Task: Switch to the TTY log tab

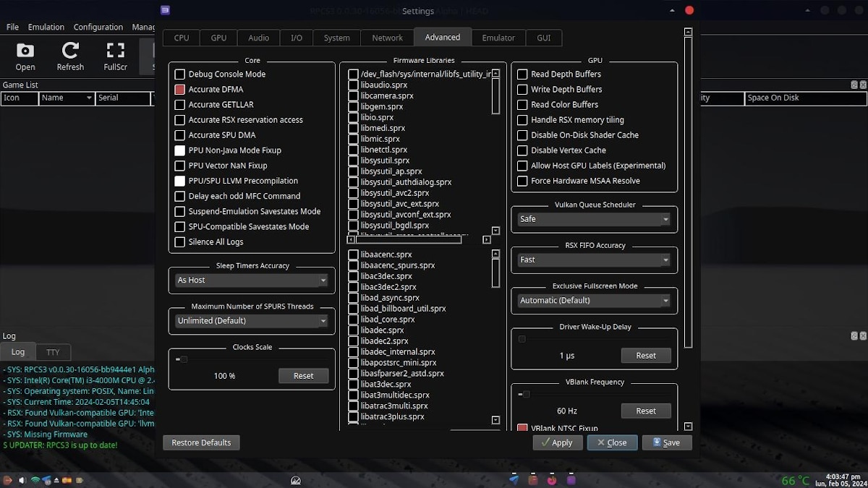Action: (x=53, y=353)
